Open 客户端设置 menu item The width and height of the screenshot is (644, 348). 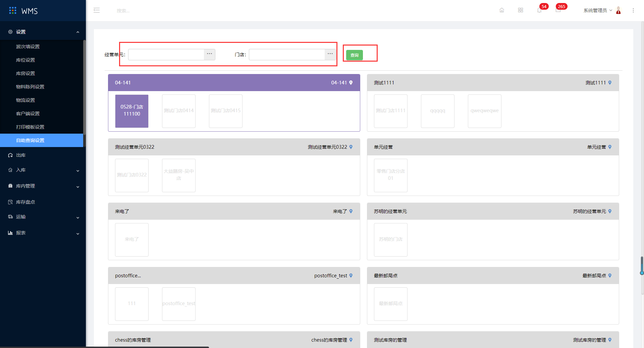click(42, 114)
